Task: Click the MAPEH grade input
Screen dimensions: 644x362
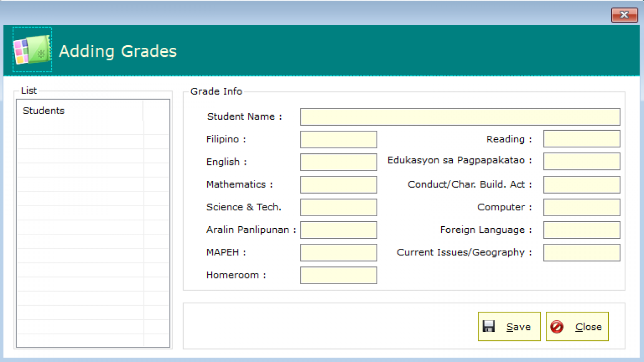Action: tap(339, 252)
